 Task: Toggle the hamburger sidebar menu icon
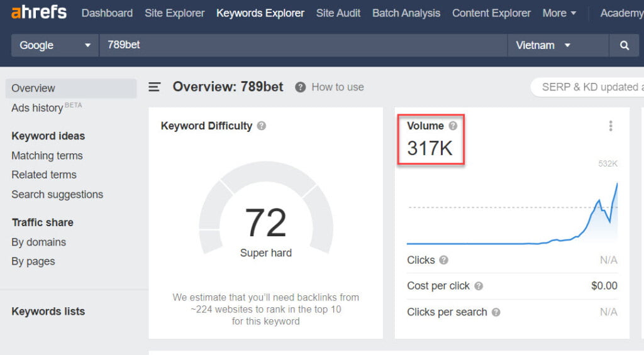(155, 87)
